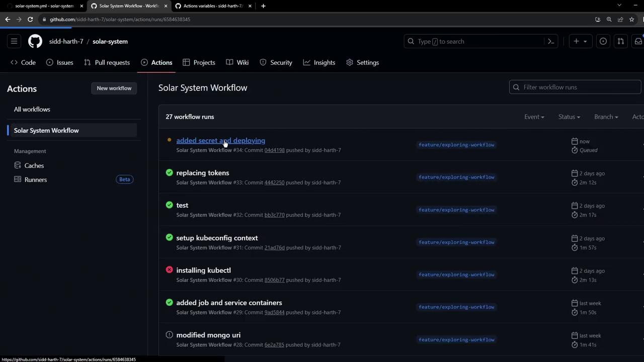Click the New workflow button

coord(114,88)
